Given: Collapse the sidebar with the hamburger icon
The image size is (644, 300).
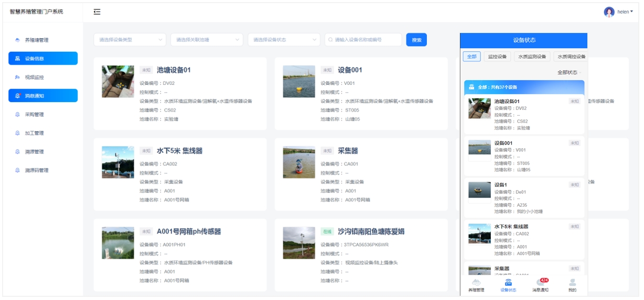Looking at the screenshot, I should [97, 12].
